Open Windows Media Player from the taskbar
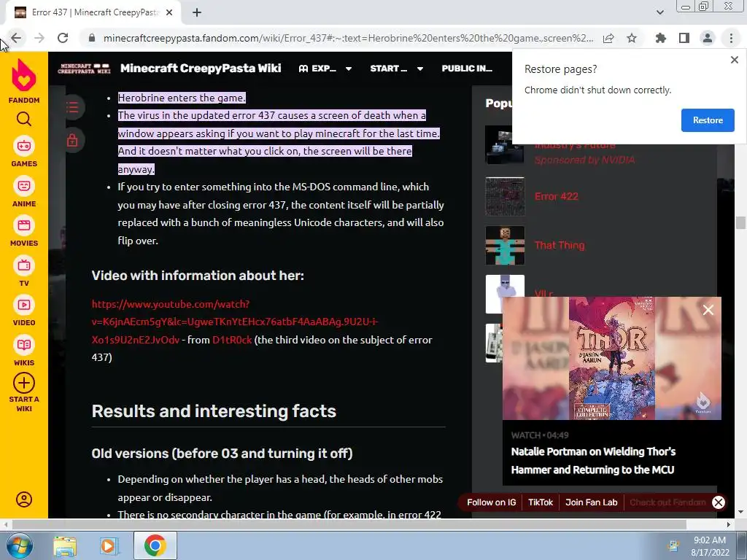Viewport: 747px width, 560px height. [108, 545]
